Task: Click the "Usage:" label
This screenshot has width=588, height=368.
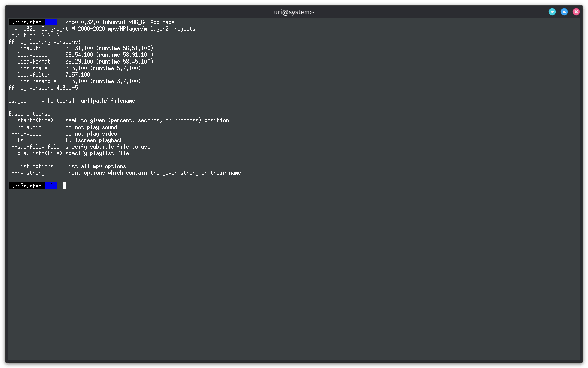Action: 17,101
